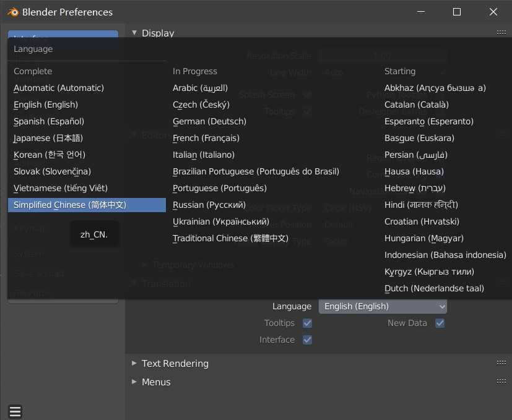Screen dimensions: 512x420
Task: Select Simplified Chinese language
Action: click(87, 205)
